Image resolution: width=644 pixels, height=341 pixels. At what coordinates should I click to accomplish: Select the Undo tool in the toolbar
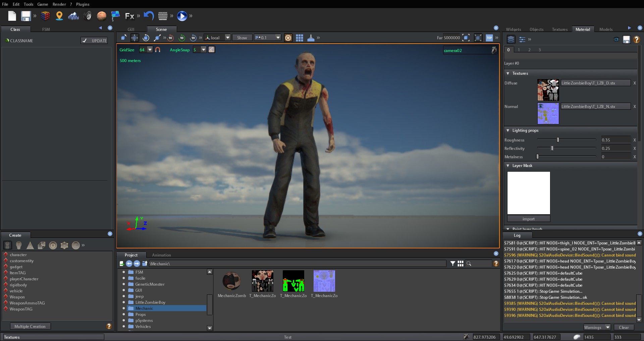[x=149, y=16]
